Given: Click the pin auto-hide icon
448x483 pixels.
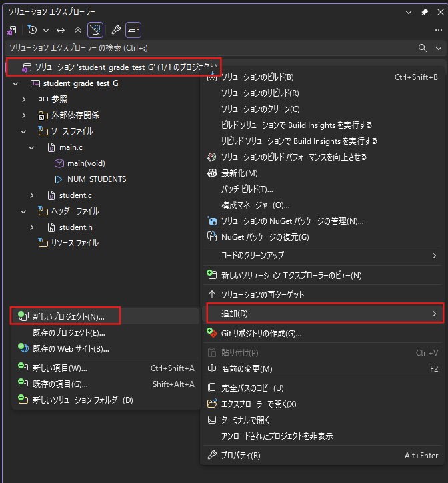Looking at the screenshot, I should coord(425,12).
